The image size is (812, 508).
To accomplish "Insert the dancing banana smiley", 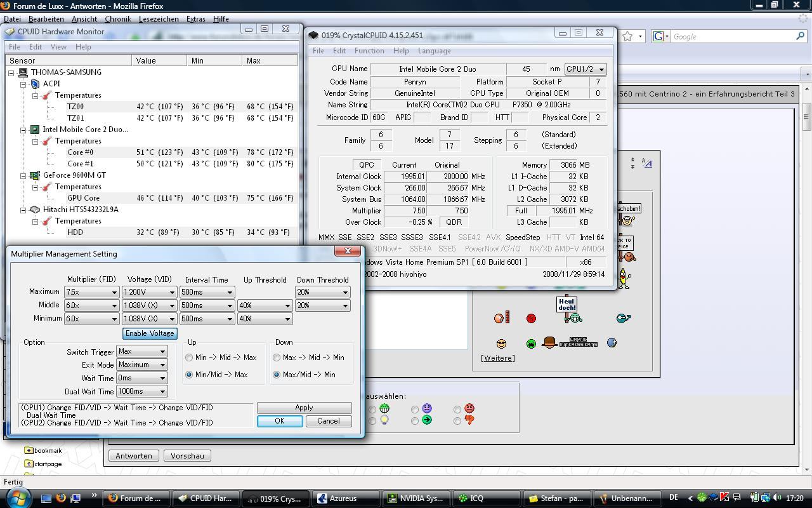I will click(x=624, y=278).
